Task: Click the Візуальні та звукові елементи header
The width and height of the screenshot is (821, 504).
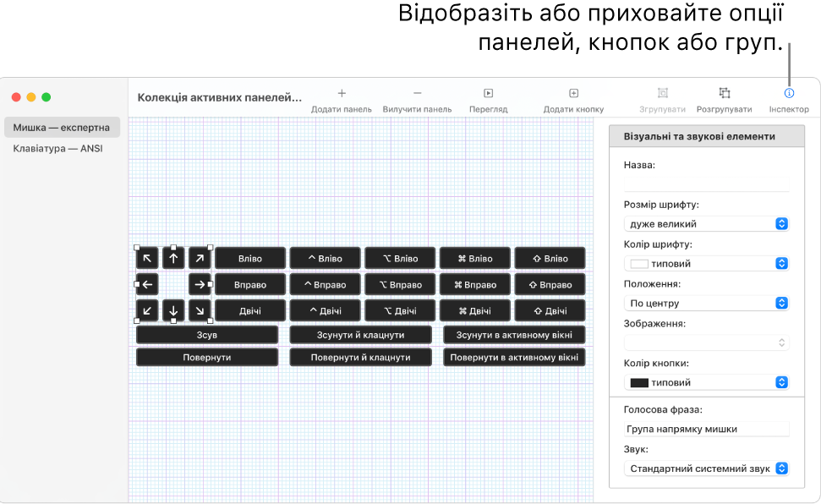Action: (x=707, y=136)
